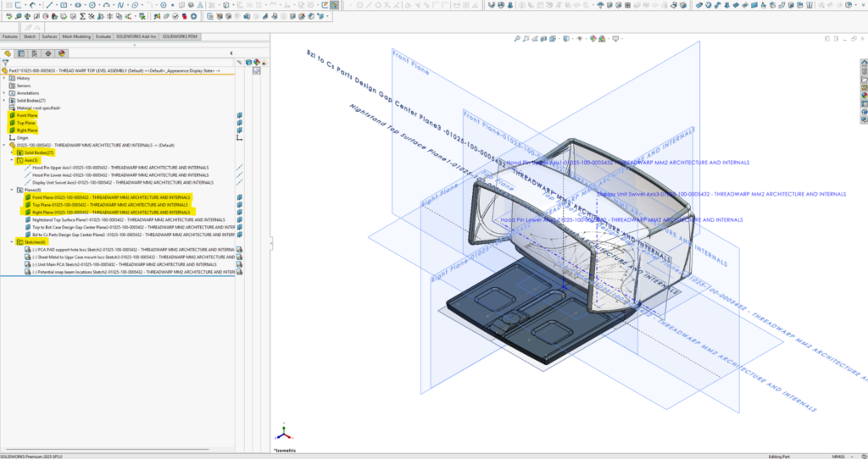Click the MMGS unit system status button
Image resolution: width=868 pixels, height=459 pixels.
pos(838,456)
